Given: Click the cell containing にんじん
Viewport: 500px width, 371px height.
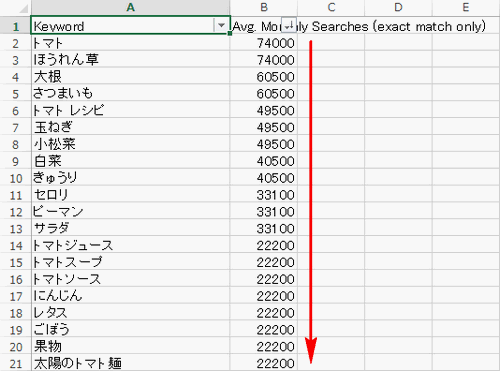Looking at the screenshot, I should tap(130, 296).
